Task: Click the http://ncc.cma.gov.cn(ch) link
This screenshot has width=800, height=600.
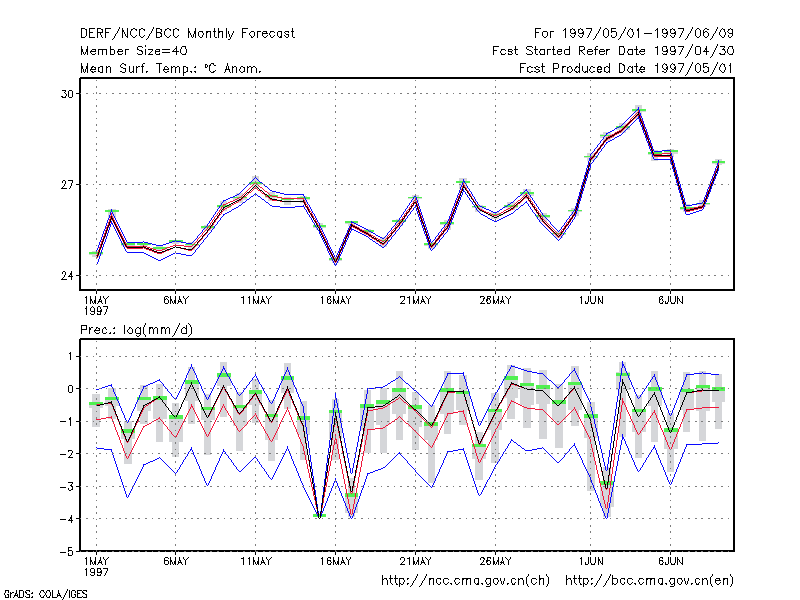Action: pos(465,581)
